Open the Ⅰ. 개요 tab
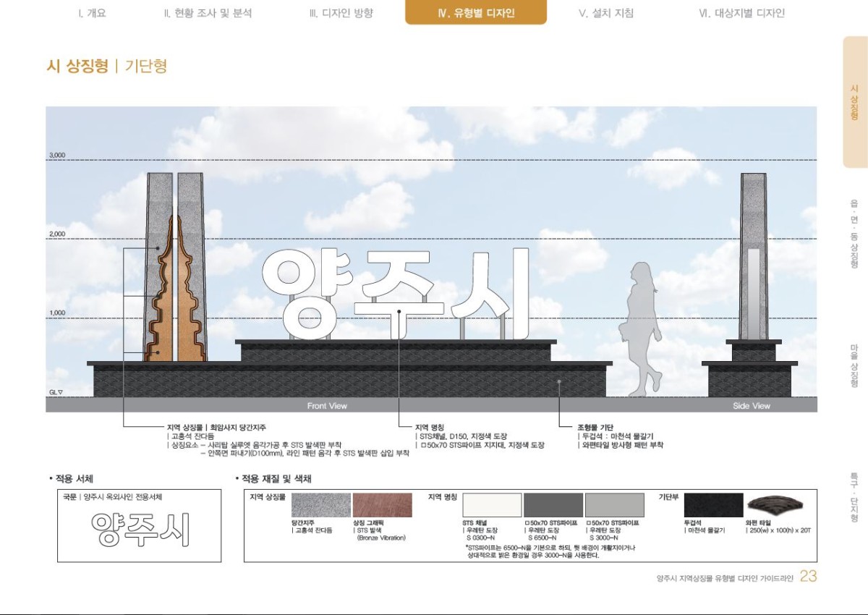 [x=92, y=13]
